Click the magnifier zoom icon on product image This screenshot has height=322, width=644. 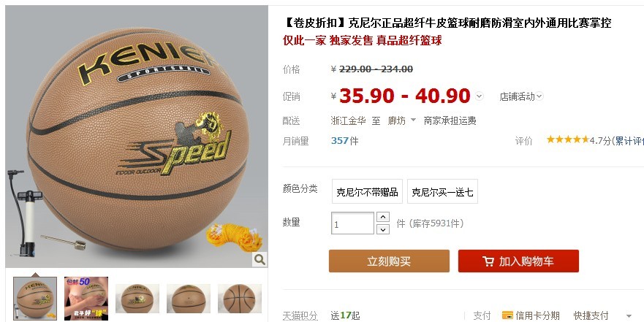[x=260, y=259]
